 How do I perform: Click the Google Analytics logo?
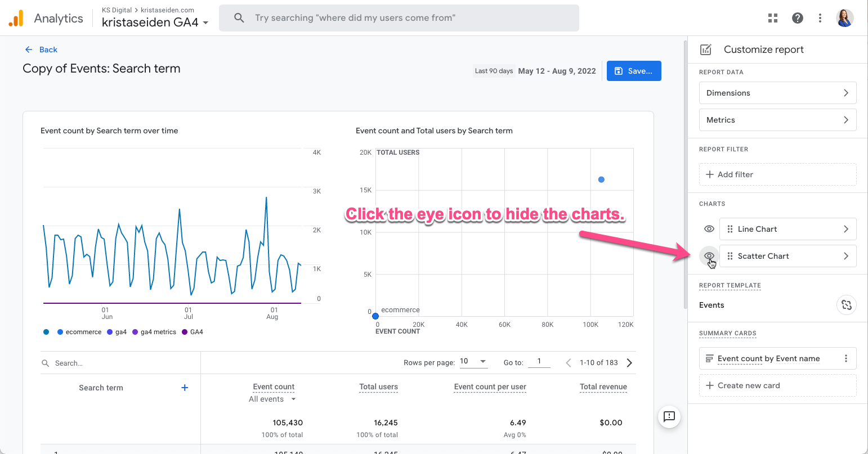point(16,19)
